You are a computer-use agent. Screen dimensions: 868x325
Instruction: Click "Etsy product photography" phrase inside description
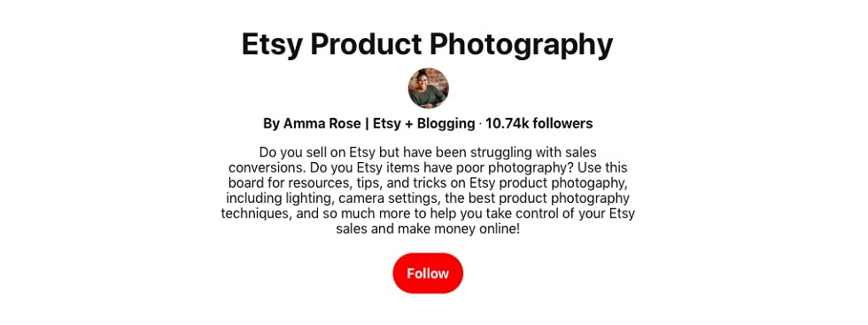pos(549,182)
